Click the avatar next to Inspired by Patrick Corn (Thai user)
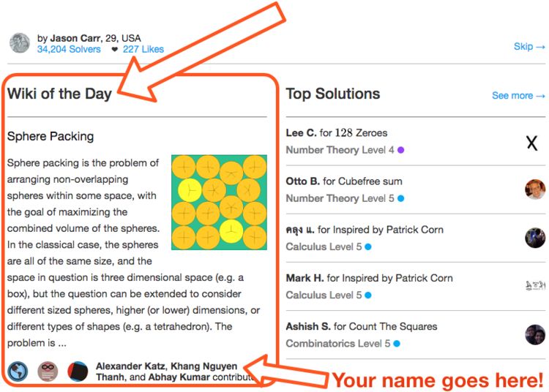The width and height of the screenshot is (549, 392). (535, 238)
